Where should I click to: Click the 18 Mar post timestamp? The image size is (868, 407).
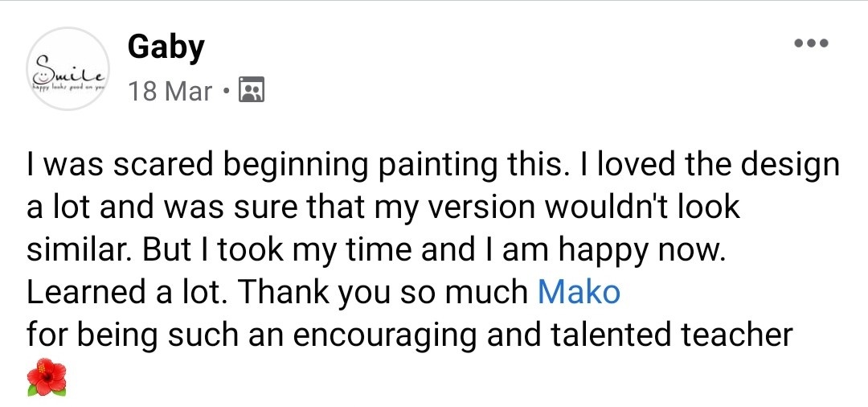tap(170, 91)
